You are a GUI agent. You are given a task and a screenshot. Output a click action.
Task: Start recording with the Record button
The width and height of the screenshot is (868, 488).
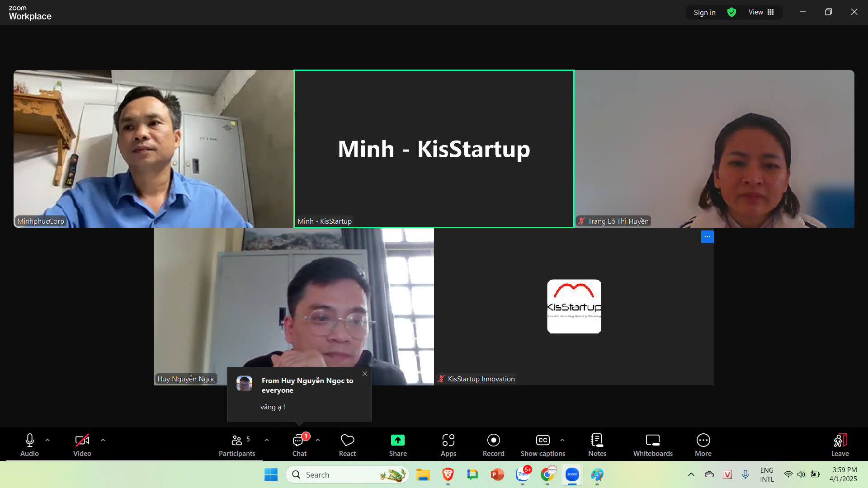[x=493, y=445]
